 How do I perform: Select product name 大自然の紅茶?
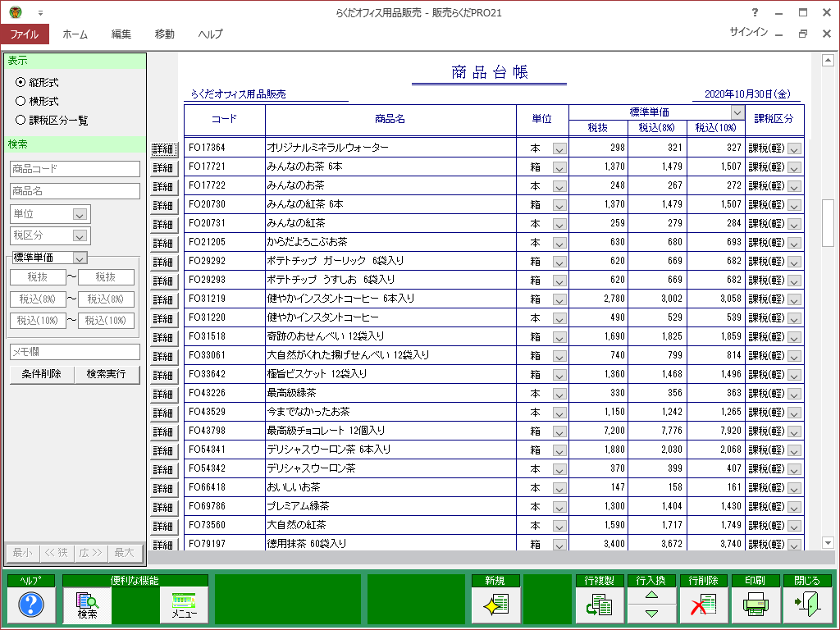(296, 524)
